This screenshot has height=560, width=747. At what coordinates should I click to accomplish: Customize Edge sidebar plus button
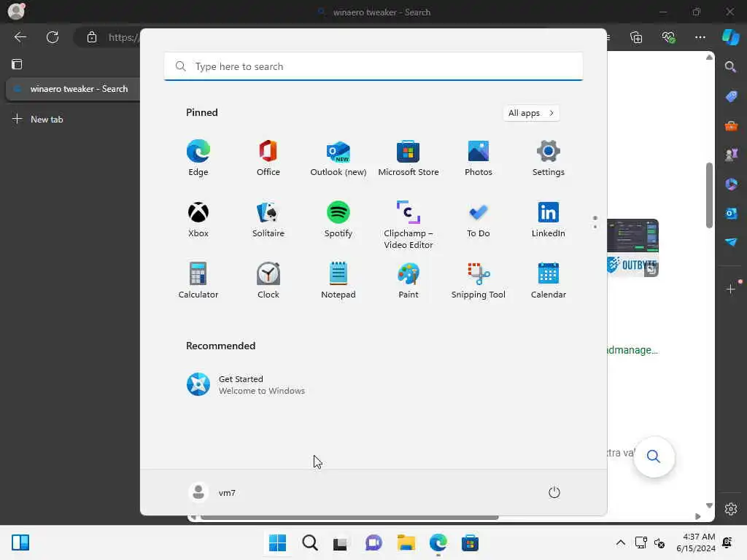tap(731, 289)
